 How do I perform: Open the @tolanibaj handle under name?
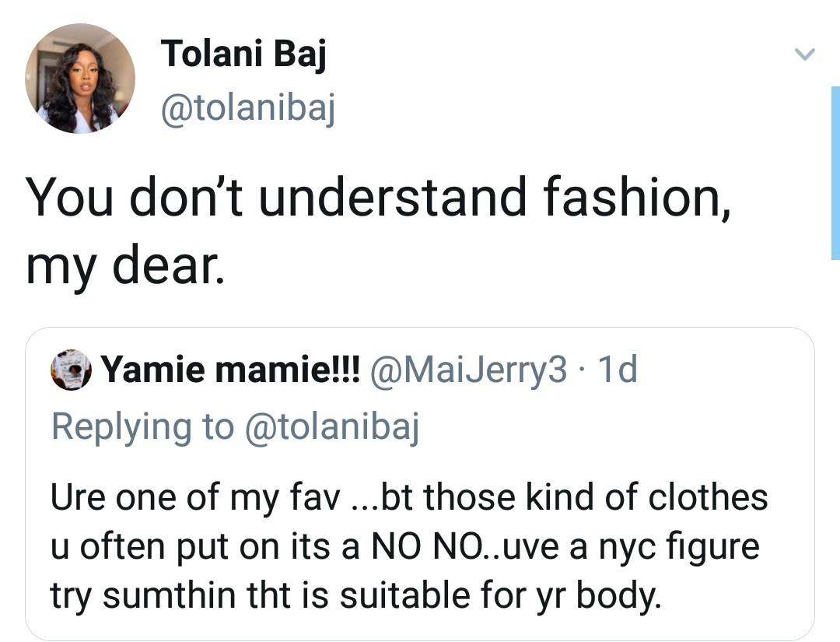(248, 107)
